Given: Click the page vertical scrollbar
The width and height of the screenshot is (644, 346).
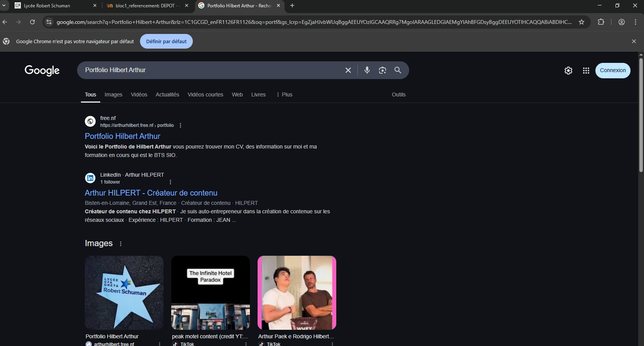Looking at the screenshot, I should pyautogui.click(x=641, y=115).
